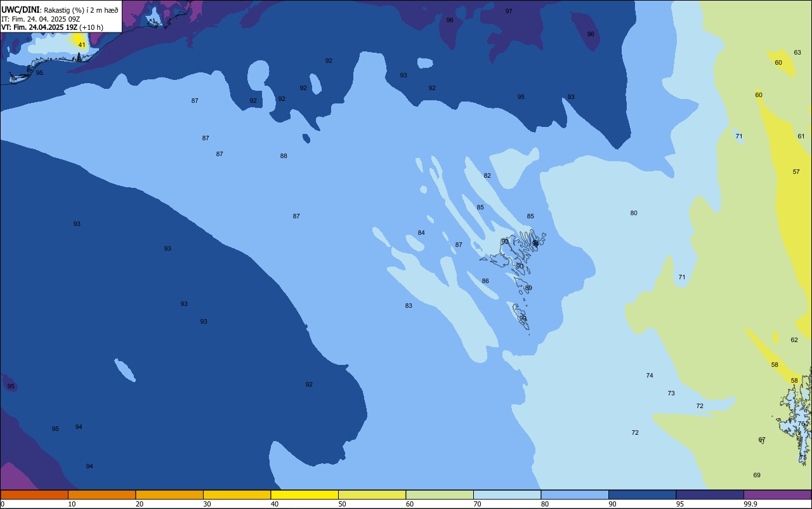Click the 50–60 pale yellow legend segment

click(x=372, y=494)
